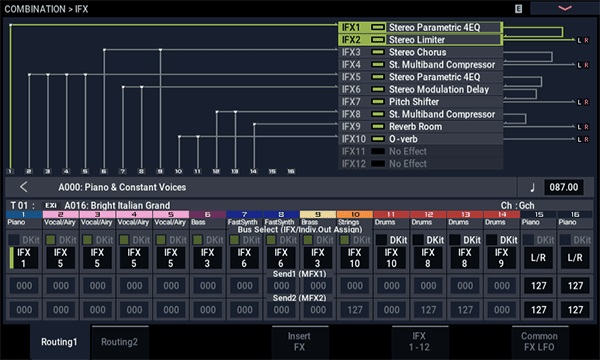The height and width of the screenshot is (360, 600).
Task: Open timbre 1 bus select showing IFX 1
Action: point(24,257)
